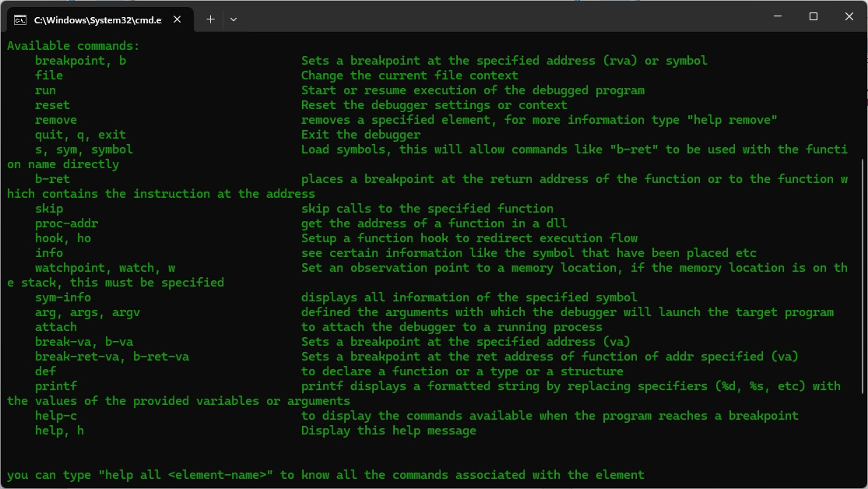Click the 'breakpoint, b' command text

pyautogui.click(x=80, y=61)
